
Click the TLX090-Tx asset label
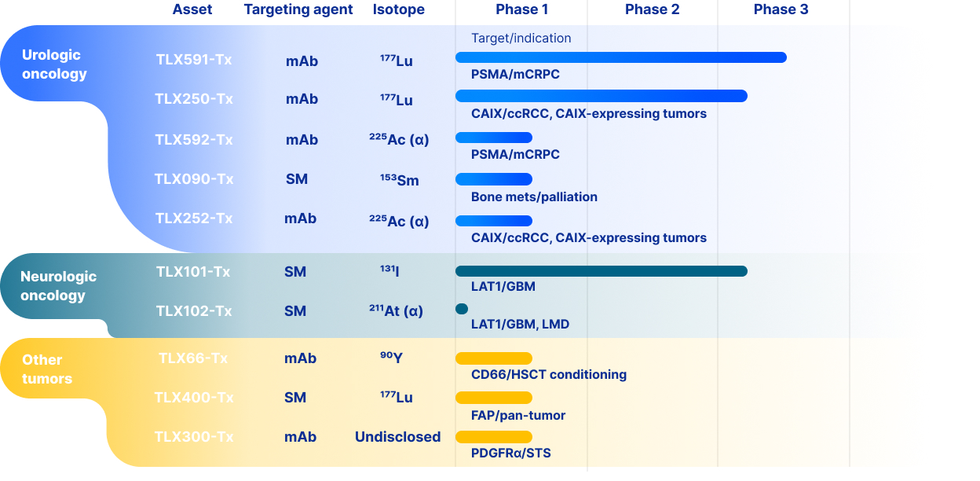pyautogui.click(x=193, y=179)
